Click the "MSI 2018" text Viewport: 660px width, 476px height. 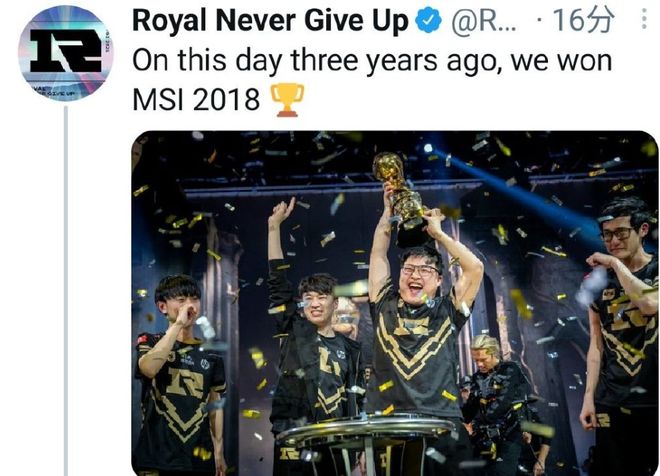[x=196, y=100]
